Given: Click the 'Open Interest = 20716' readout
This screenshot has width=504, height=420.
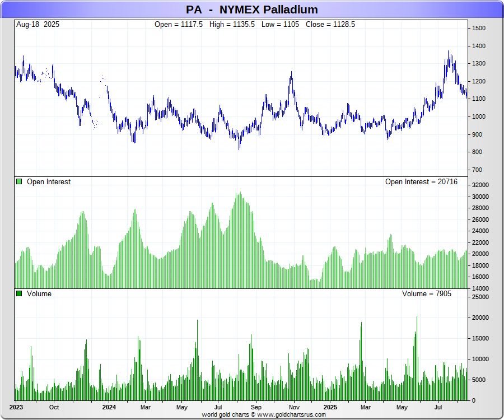Looking at the screenshot, I should pos(421,182).
